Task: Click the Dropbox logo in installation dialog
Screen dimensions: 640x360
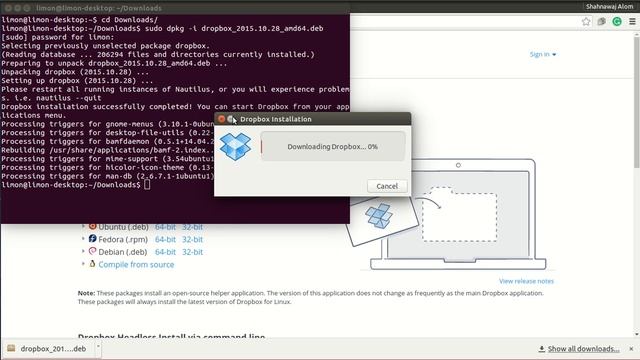Action: (x=236, y=146)
